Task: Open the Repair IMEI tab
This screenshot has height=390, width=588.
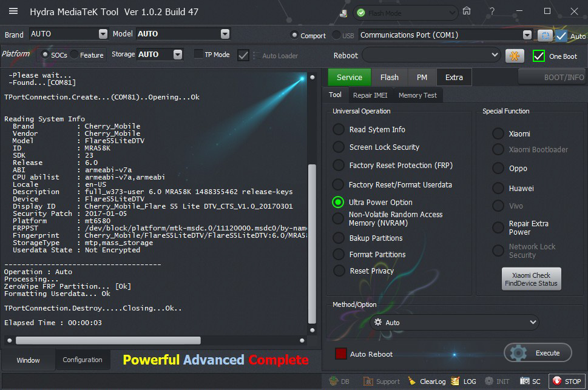Action: 370,95
